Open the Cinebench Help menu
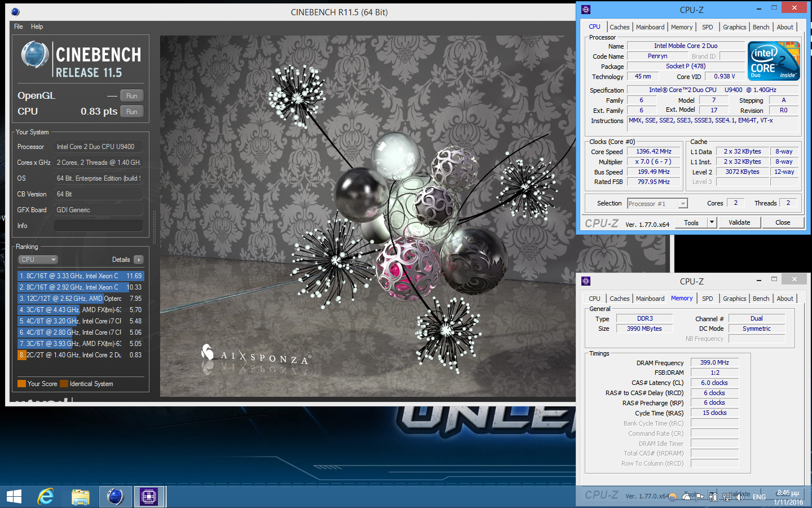 click(x=37, y=27)
